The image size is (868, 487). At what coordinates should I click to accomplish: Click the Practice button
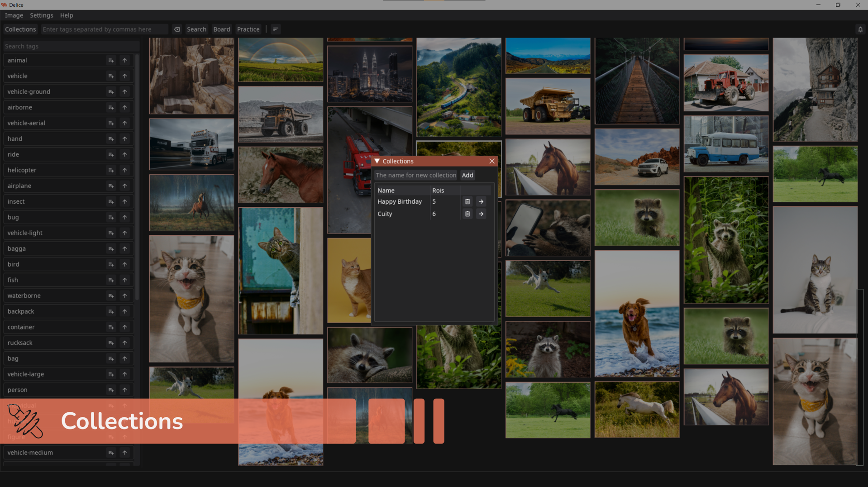pos(248,29)
